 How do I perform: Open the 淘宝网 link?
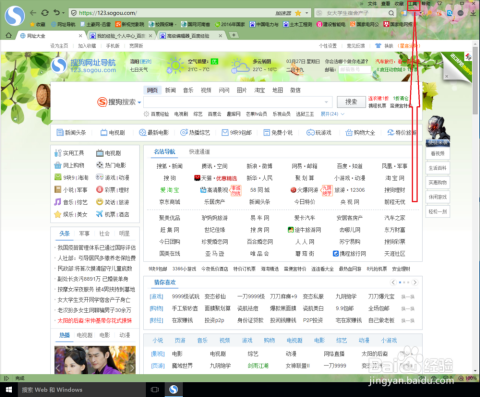[x=395, y=178]
